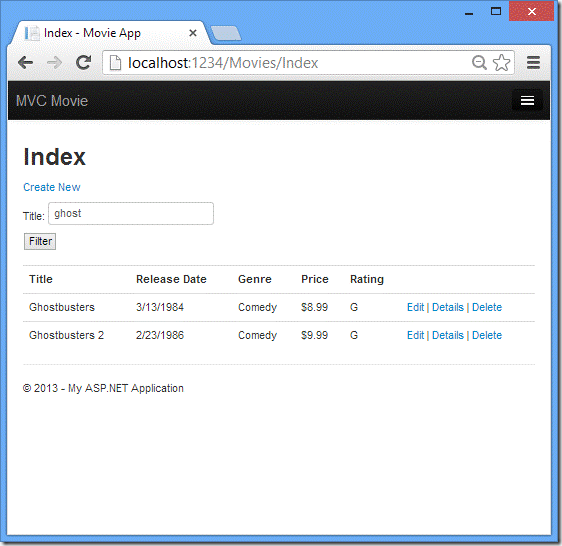Click the localhost address bar URL
Viewport: 562px width, 546px height.
(223, 63)
